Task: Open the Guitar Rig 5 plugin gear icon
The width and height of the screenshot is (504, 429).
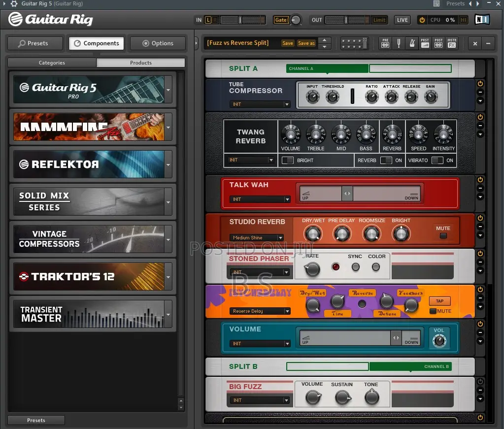Action: pos(14,4)
